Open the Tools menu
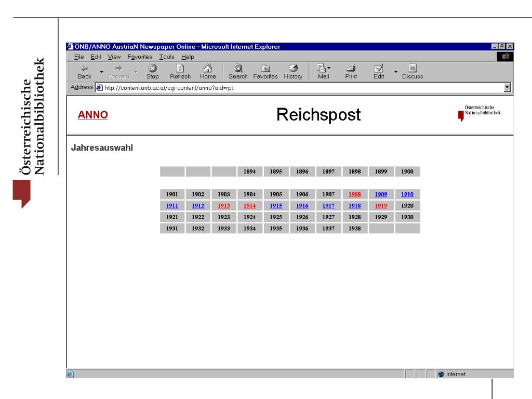This screenshot has height=399, width=532. 167,57
